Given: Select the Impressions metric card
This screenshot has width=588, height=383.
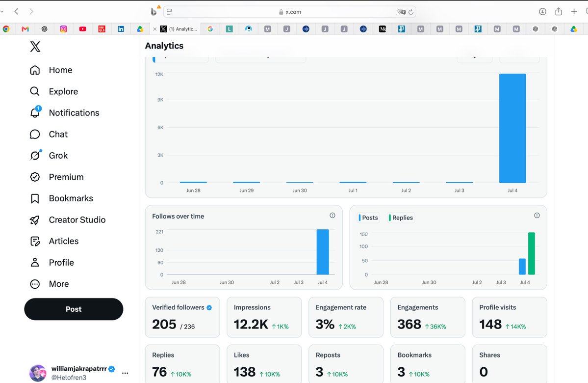Looking at the screenshot, I should click(x=264, y=317).
